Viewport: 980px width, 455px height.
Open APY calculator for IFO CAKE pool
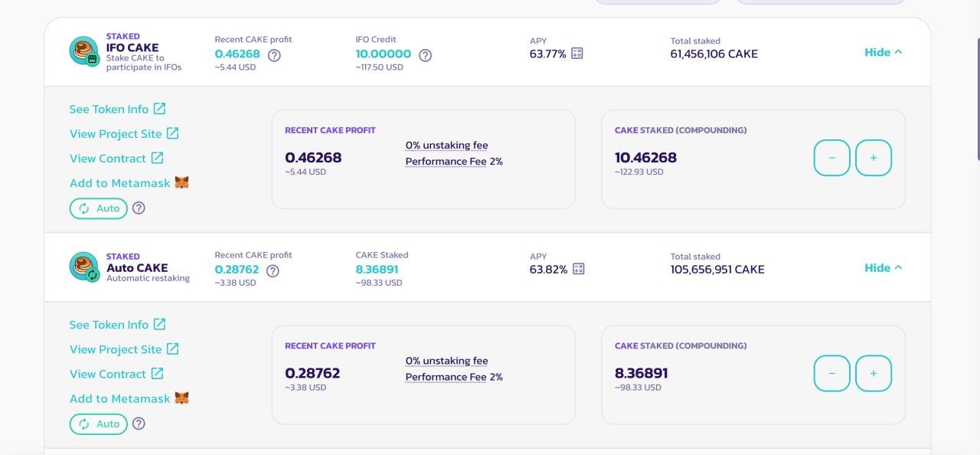[577, 53]
